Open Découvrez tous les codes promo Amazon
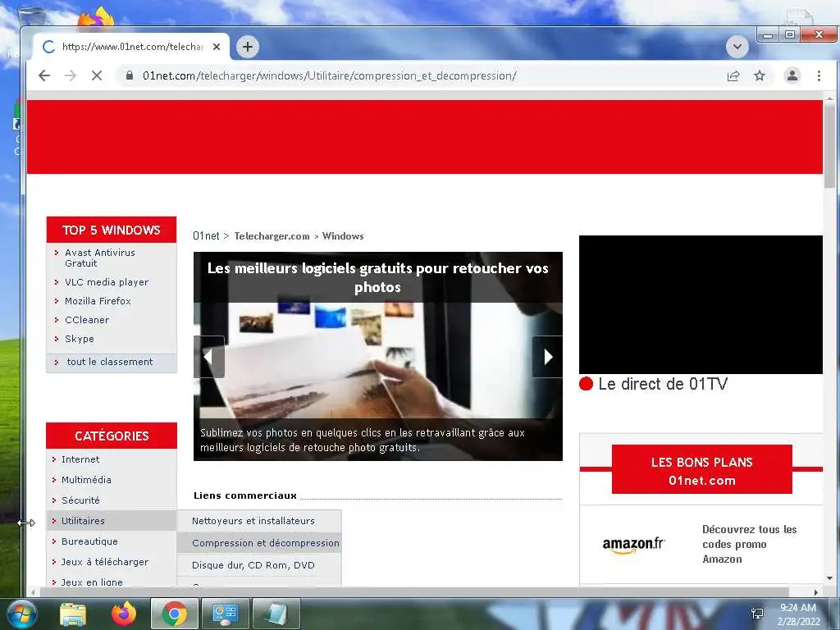This screenshot has width=840, height=630. tap(750, 544)
